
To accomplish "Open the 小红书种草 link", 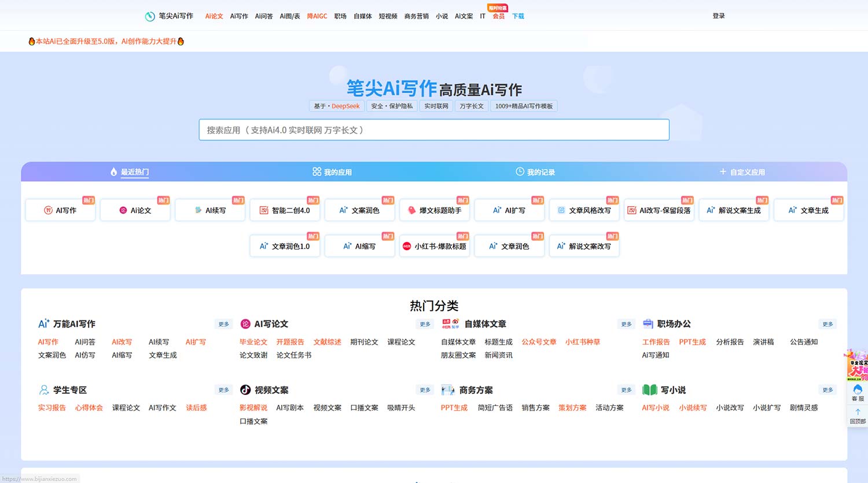I will click(583, 342).
